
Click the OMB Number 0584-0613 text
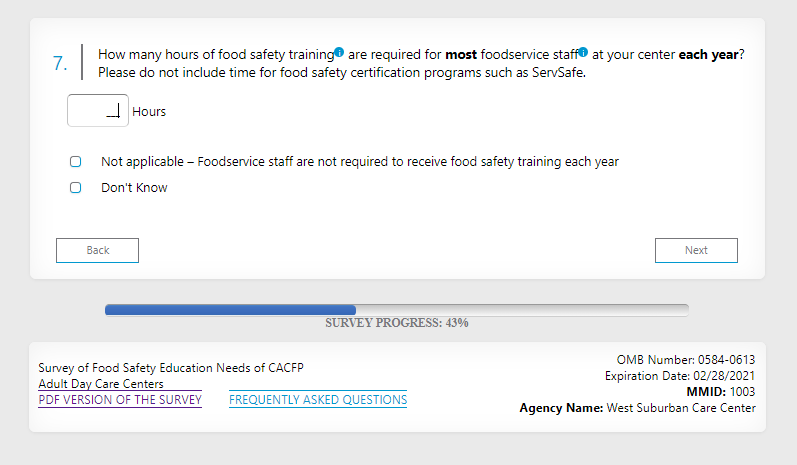tap(687, 360)
